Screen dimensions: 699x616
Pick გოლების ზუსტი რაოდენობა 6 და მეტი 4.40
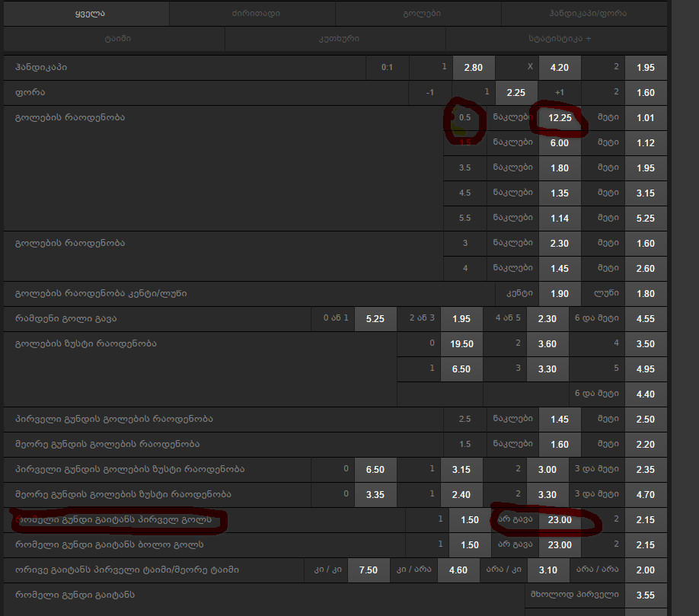(646, 394)
